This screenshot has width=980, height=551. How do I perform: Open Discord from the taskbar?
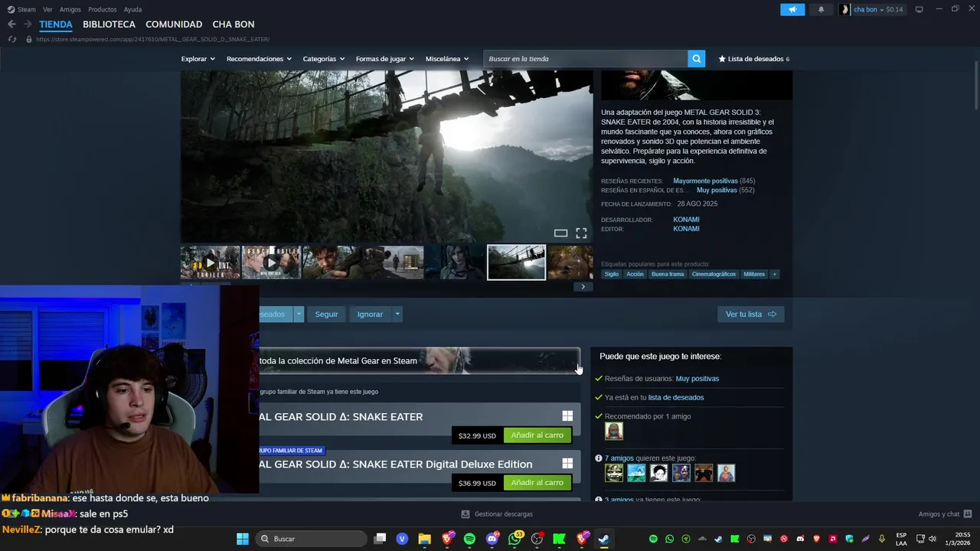(492, 539)
